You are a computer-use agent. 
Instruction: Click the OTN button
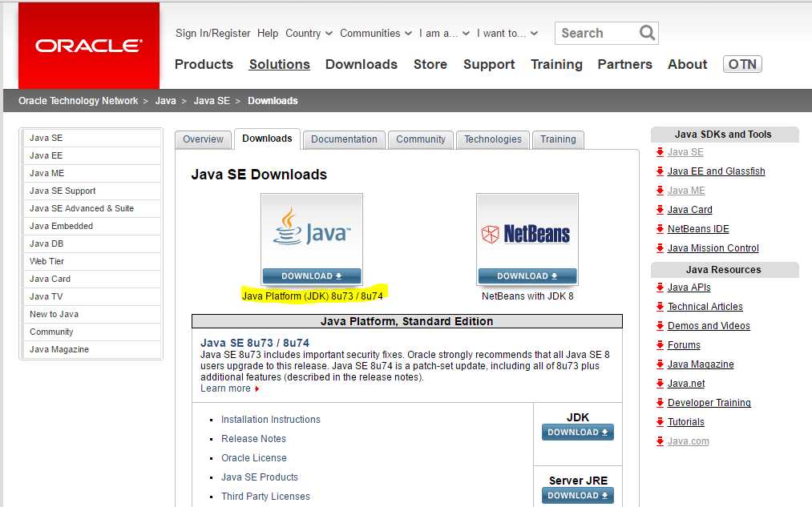(x=742, y=64)
